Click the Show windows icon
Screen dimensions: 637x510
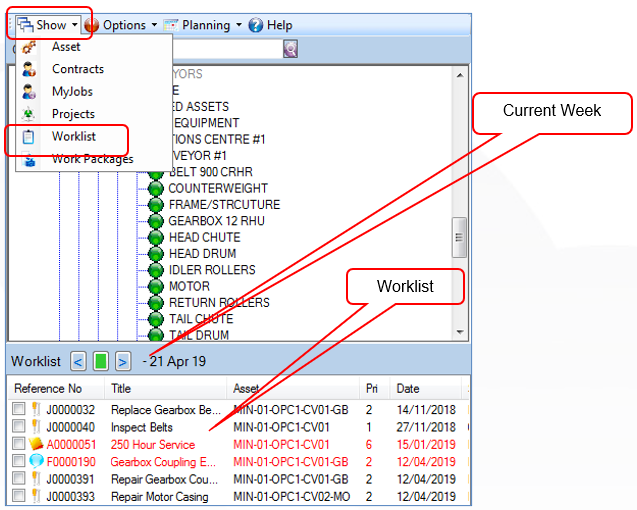25,25
